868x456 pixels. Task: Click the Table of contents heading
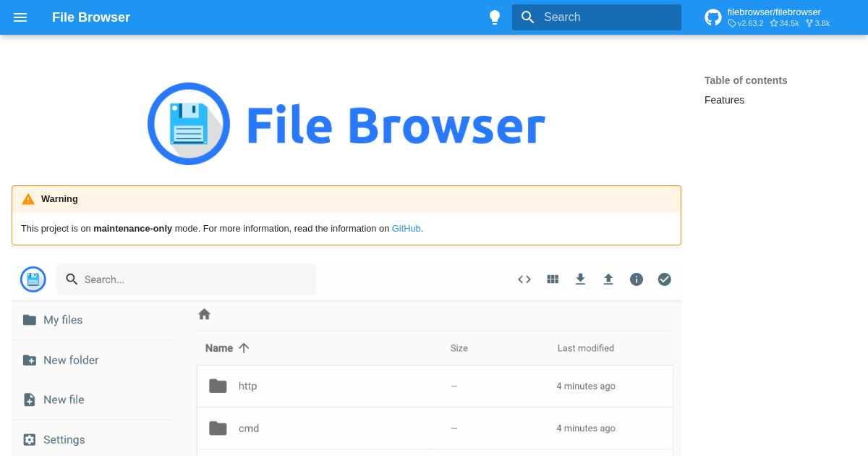pos(746,80)
